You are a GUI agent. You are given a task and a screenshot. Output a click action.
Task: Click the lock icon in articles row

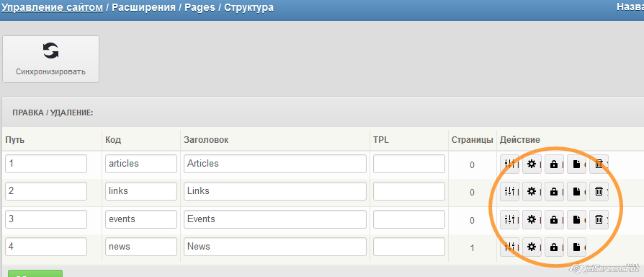tap(554, 164)
